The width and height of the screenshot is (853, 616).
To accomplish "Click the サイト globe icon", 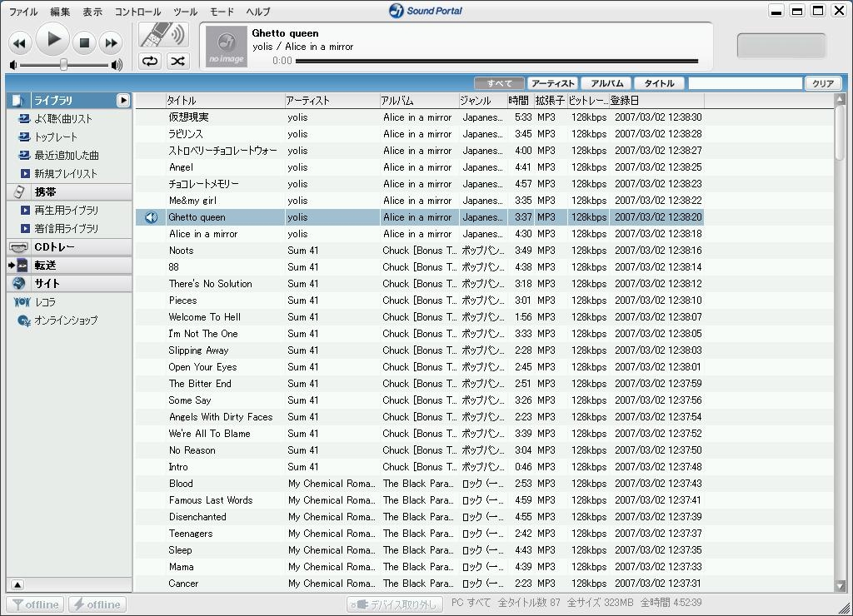I will click(19, 283).
